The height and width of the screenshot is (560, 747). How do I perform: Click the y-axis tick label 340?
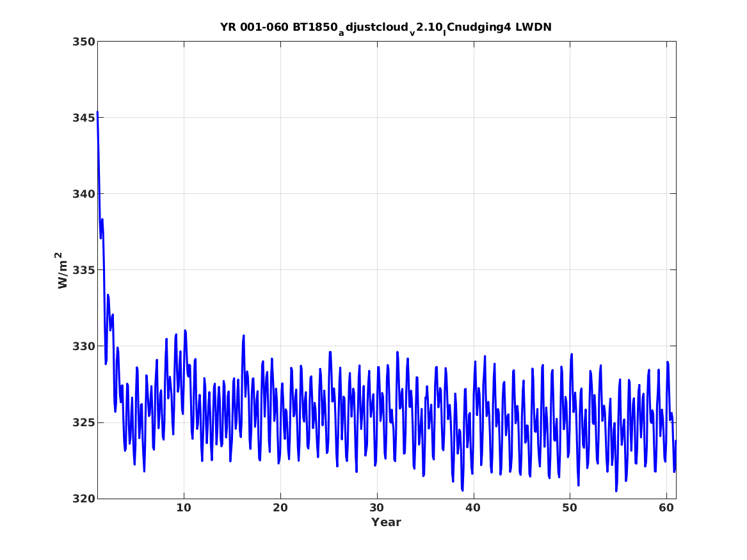pyautogui.click(x=83, y=194)
